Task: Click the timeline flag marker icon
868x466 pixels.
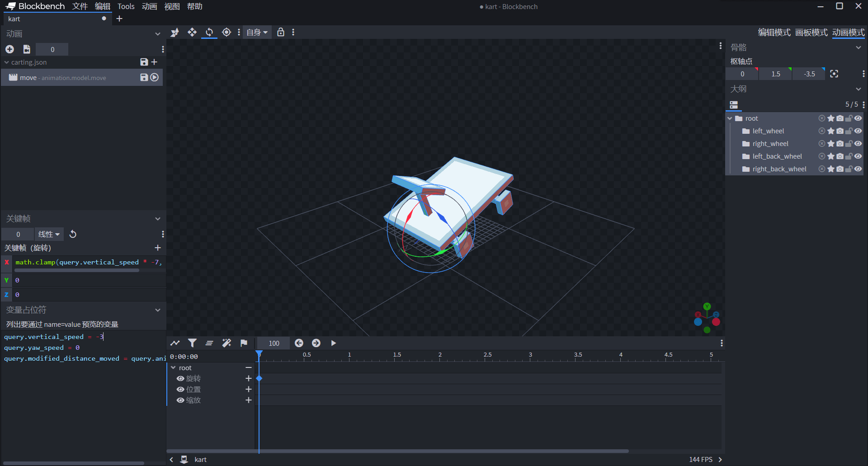Action: point(244,343)
